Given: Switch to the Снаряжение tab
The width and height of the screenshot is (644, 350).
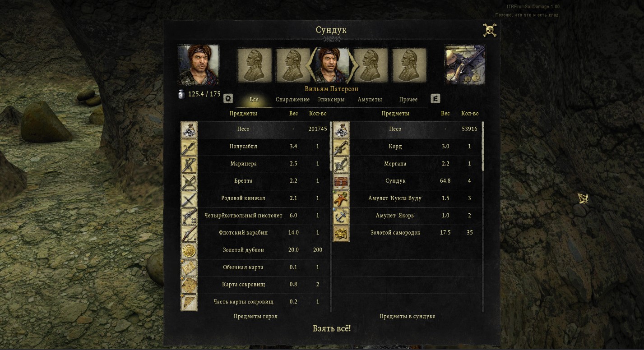Looking at the screenshot, I should (292, 99).
